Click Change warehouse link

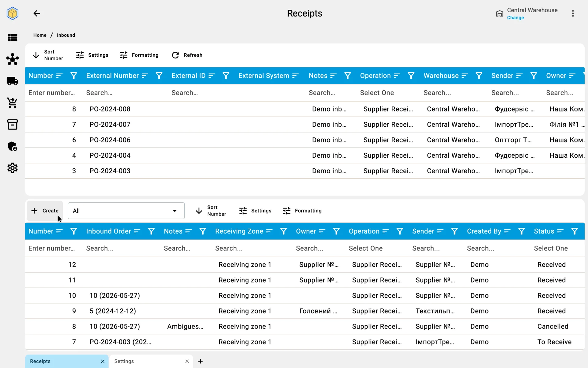coord(515,18)
